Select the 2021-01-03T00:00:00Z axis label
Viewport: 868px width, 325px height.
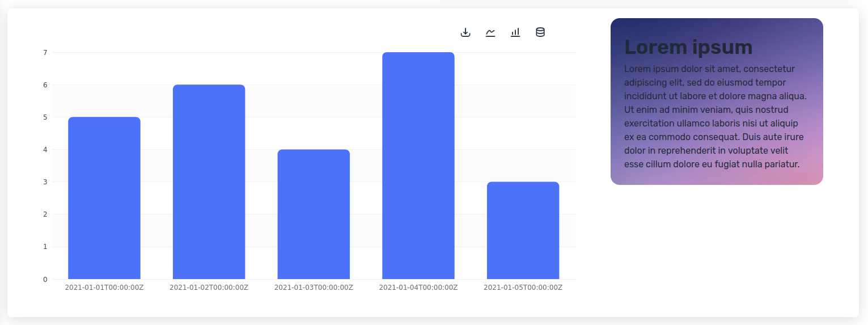point(314,288)
